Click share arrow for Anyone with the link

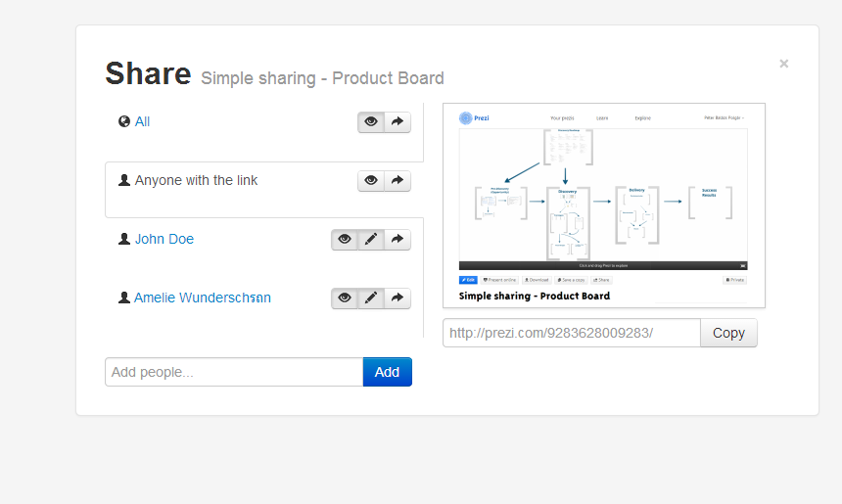(398, 181)
